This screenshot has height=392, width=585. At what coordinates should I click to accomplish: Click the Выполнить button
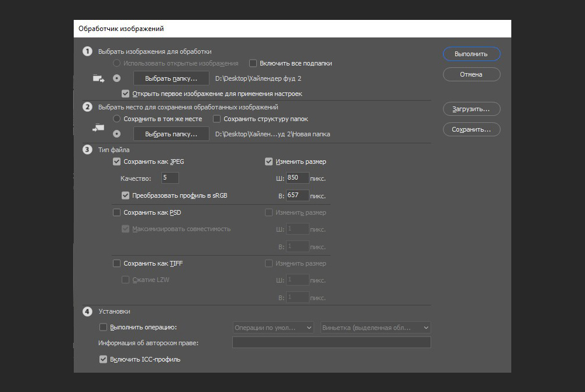472,54
